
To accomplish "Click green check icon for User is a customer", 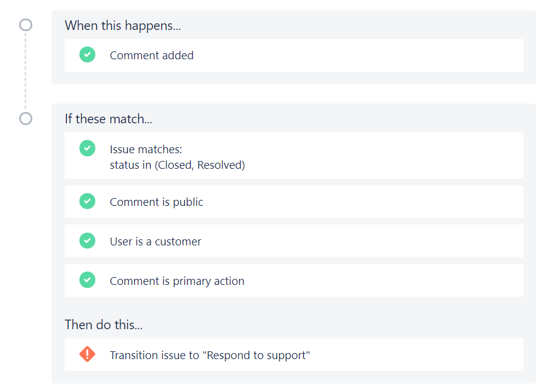I will coord(87,241).
